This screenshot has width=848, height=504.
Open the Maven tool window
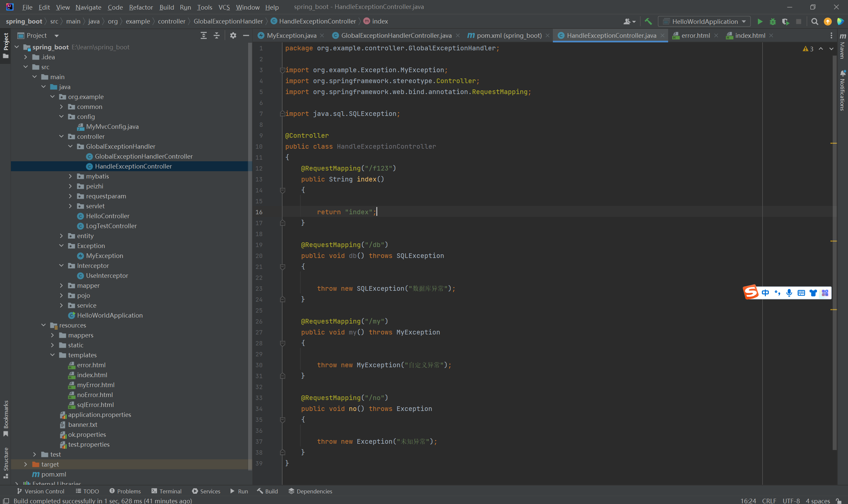coord(843,48)
